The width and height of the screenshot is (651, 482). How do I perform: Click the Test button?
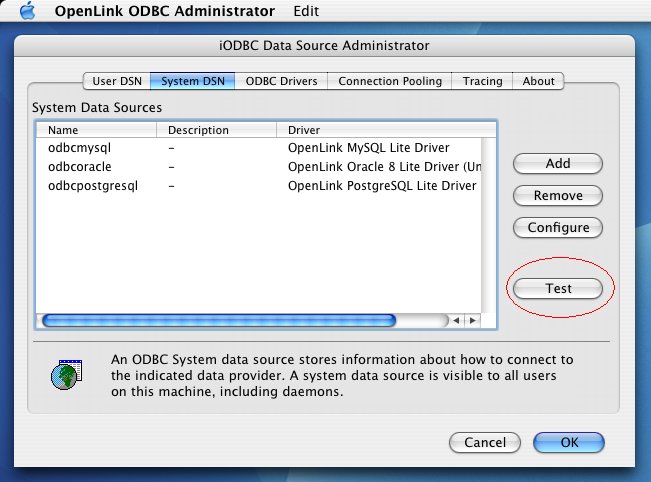[x=558, y=289]
